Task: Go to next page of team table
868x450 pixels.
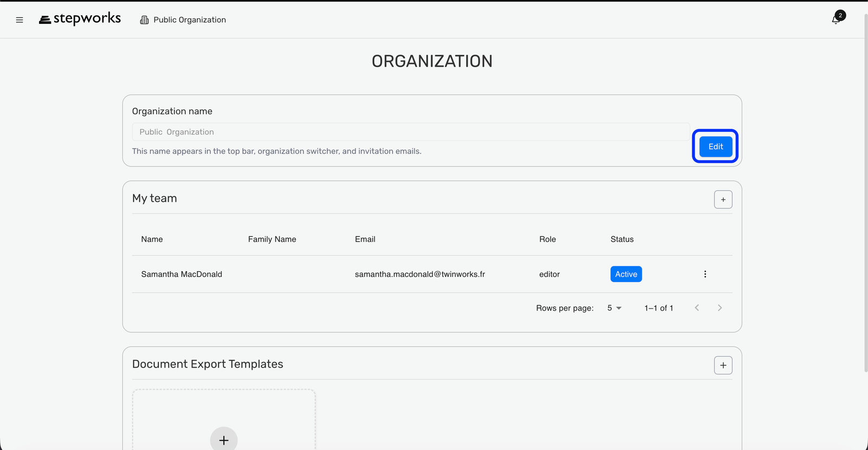Action: coord(720,308)
